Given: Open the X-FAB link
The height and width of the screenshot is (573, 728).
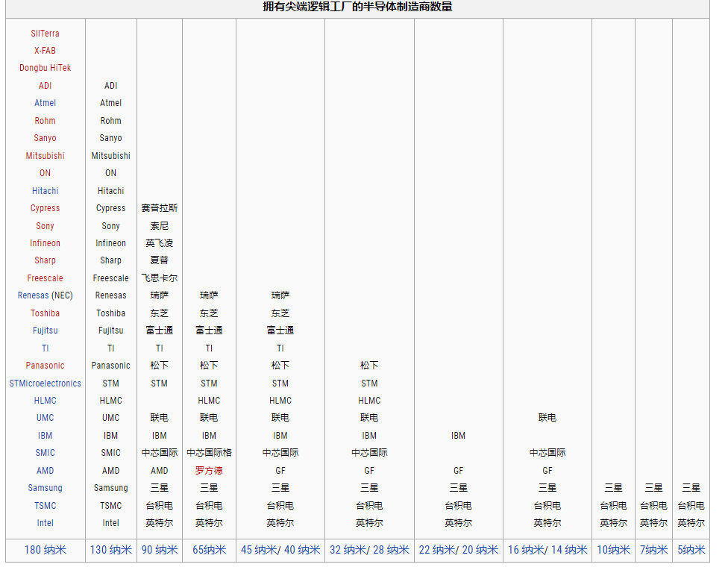Looking at the screenshot, I should coord(45,51).
